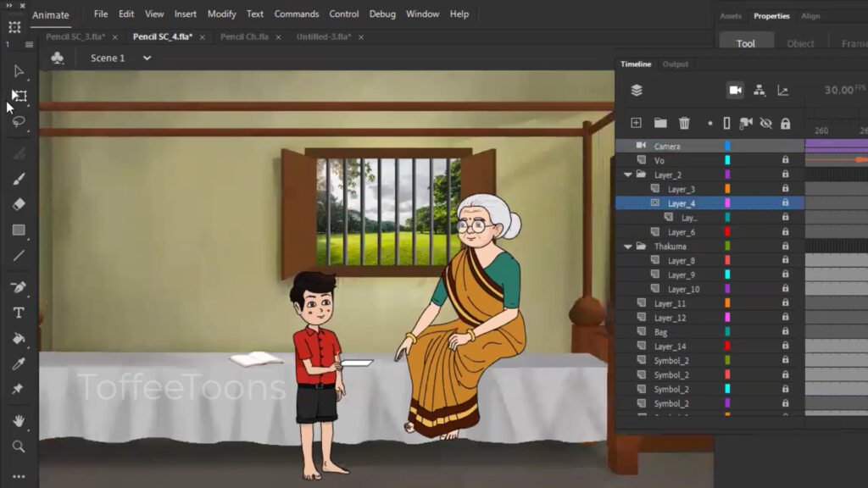This screenshot has width=868, height=488.
Task: Switch to the Output tab
Action: [676, 64]
